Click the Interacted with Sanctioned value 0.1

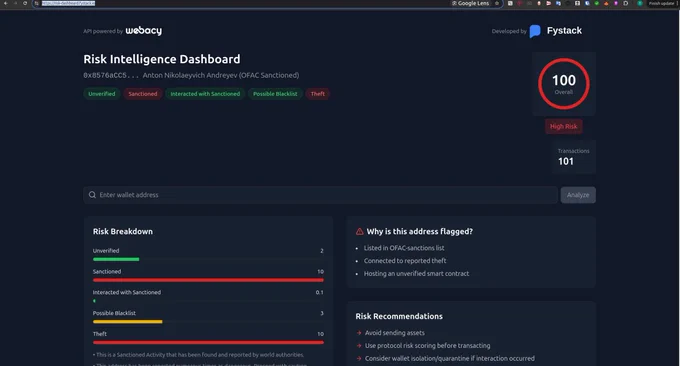[320, 292]
